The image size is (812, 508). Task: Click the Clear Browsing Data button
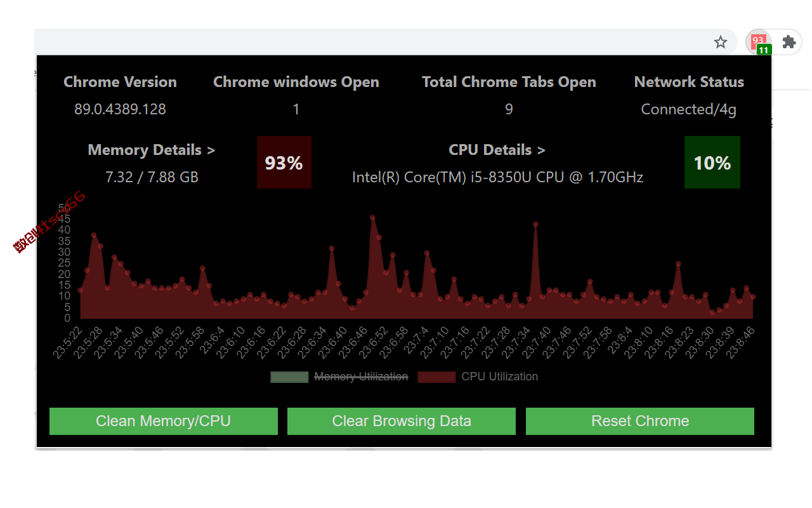(x=402, y=421)
